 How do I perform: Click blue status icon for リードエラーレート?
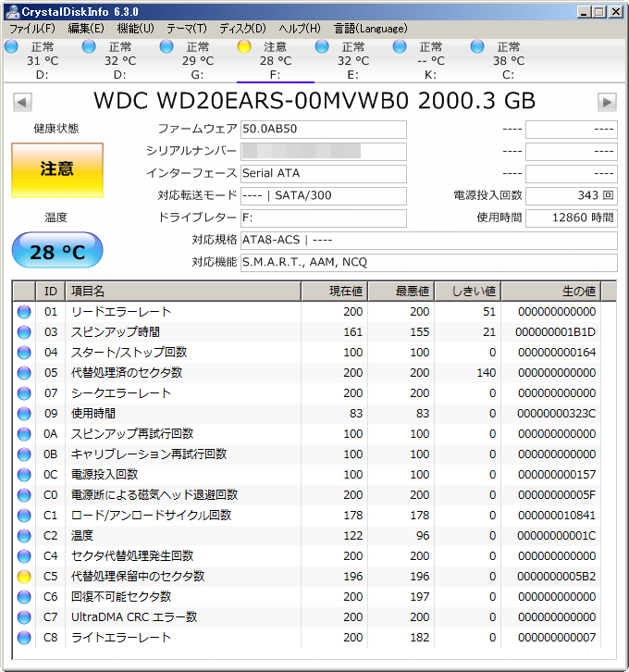coord(24,312)
